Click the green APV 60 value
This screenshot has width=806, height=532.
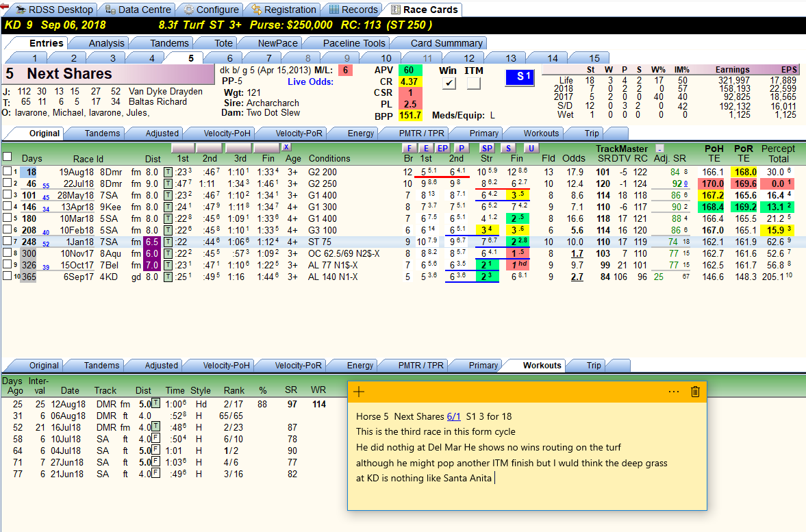click(x=410, y=70)
